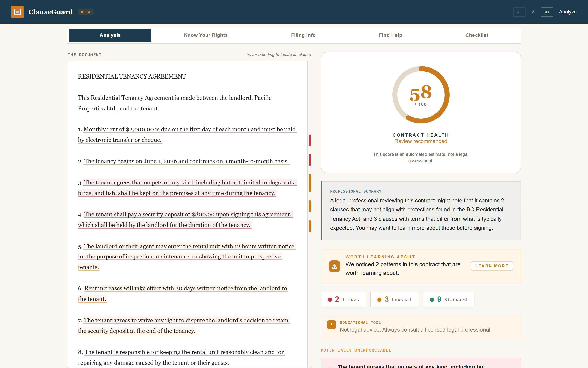Screen dimensions: 588x368
Task: Click clause 5 about 12 hours written notice entry
Action: [x=187, y=257]
